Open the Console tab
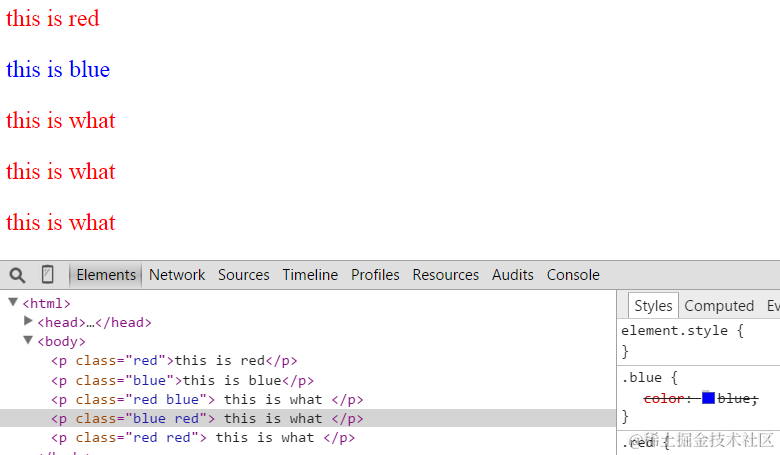Screen dimensions: 780x455 573,275
